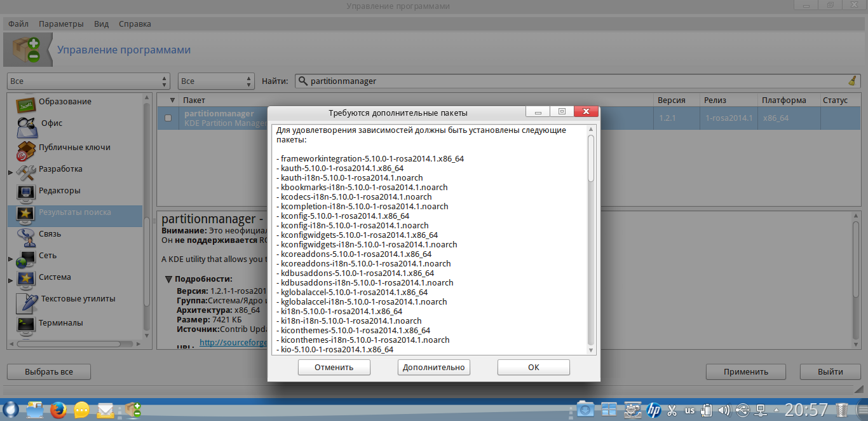Open the Параметры menu
This screenshot has height=421, width=868.
coord(61,24)
